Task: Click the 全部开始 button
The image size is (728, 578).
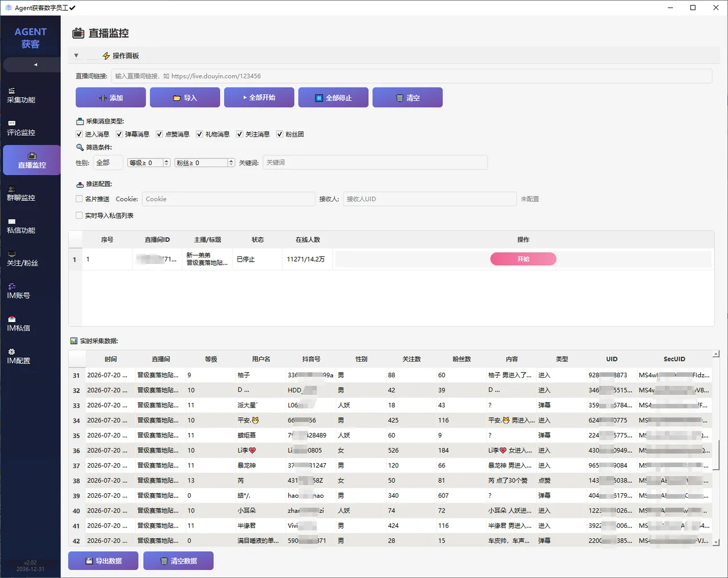Action: pyautogui.click(x=259, y=97)
